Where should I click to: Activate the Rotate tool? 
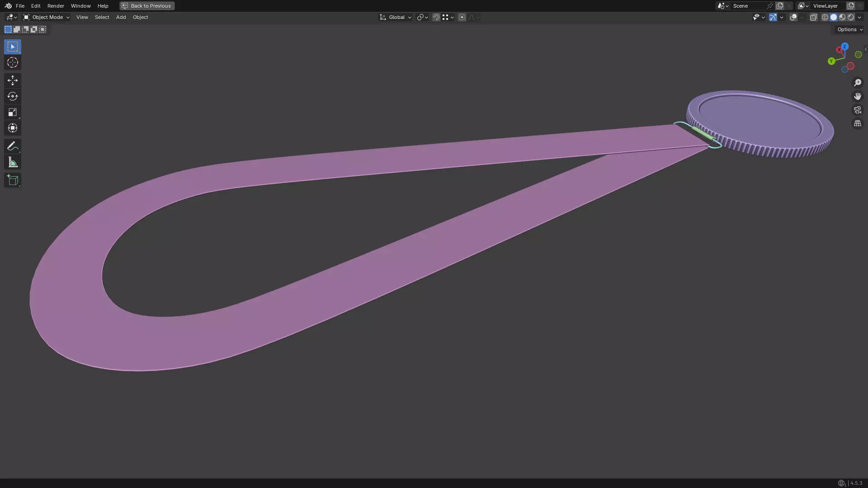tap(13, 96)
